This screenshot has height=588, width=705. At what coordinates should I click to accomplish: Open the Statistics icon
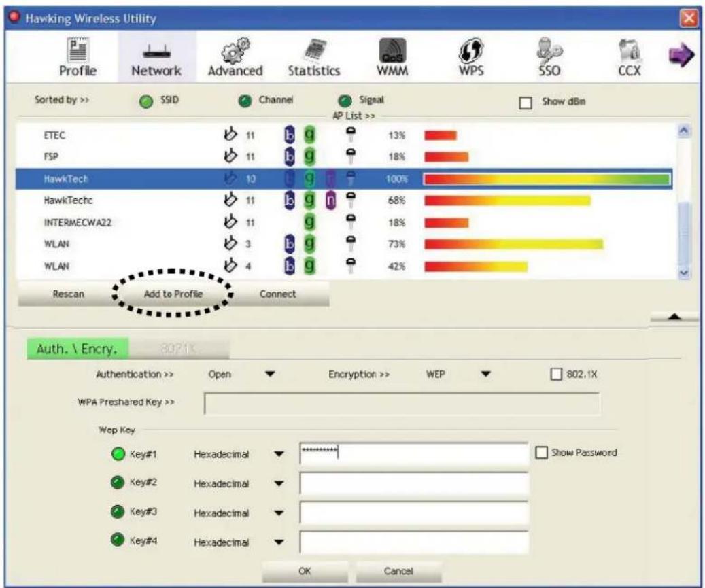pyautogui.click(x=314, y=50)
